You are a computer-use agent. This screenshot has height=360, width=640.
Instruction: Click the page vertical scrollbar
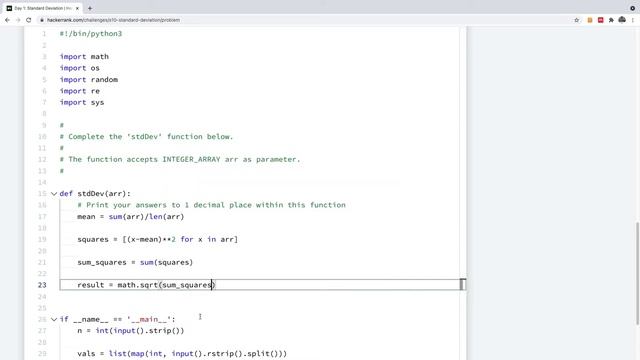tap(637, 273)
